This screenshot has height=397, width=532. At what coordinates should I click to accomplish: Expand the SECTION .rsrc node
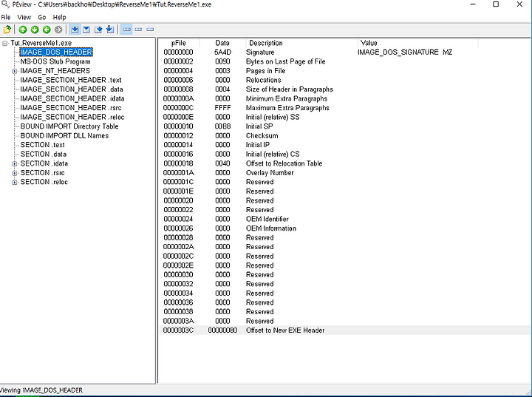(15, 173)
